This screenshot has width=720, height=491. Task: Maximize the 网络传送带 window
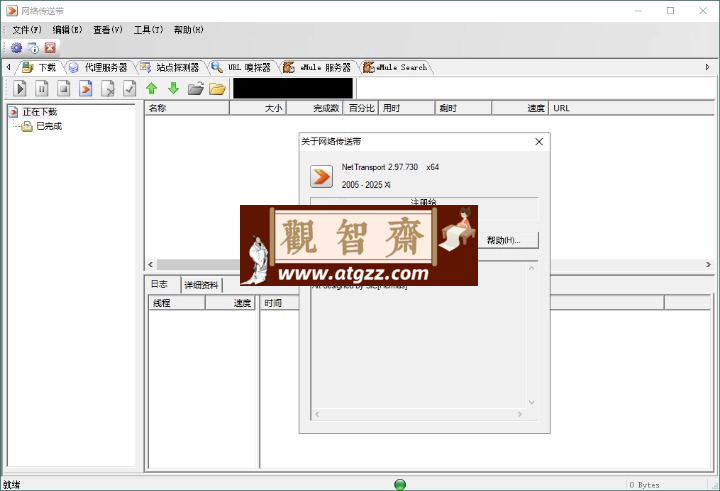point(670,11)
